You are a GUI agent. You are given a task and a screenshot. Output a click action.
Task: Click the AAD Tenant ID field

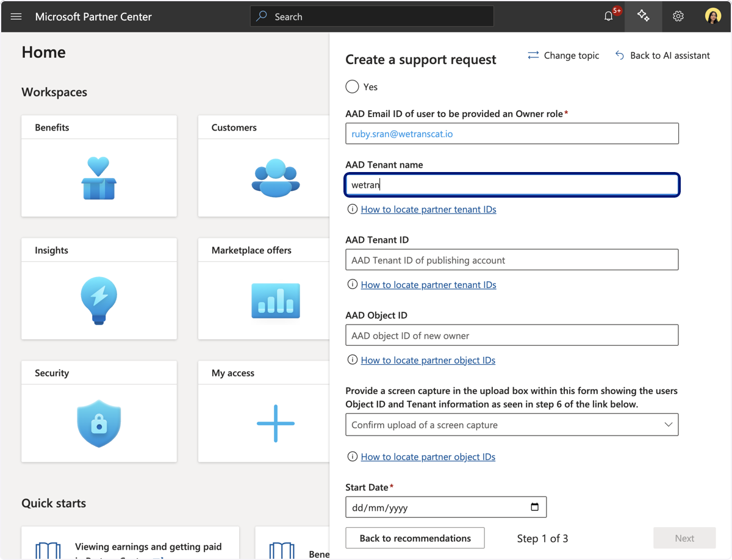click(512, 260)
